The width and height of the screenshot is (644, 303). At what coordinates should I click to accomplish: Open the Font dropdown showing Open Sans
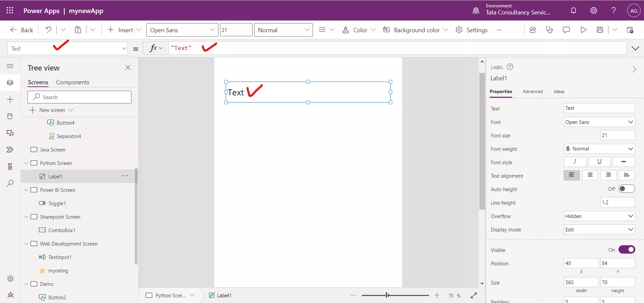(x=599, y=122)
